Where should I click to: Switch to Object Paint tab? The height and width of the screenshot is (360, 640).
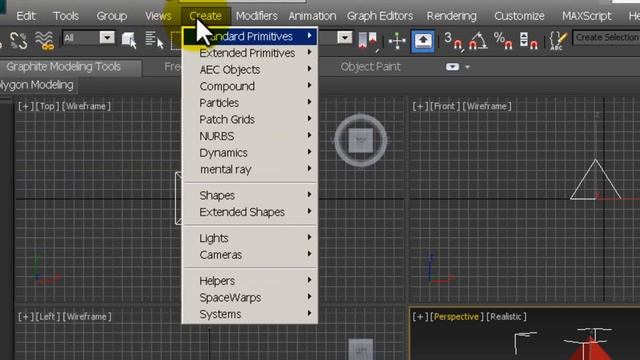coord(371,67)
